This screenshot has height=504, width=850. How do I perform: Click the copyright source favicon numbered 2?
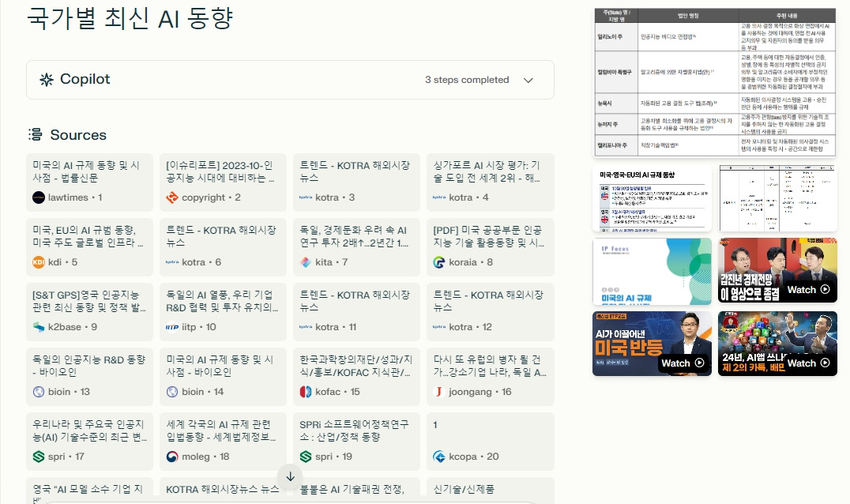point(172,197)
